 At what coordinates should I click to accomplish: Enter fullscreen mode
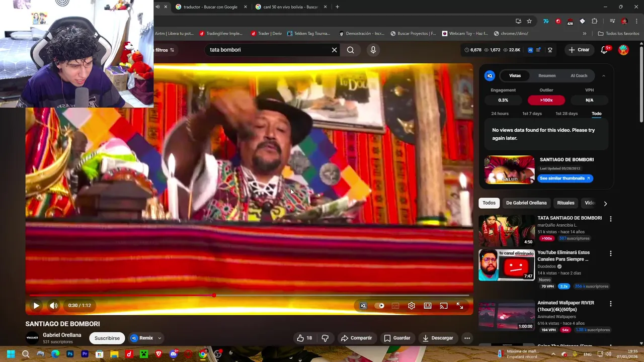click(460, 306)
